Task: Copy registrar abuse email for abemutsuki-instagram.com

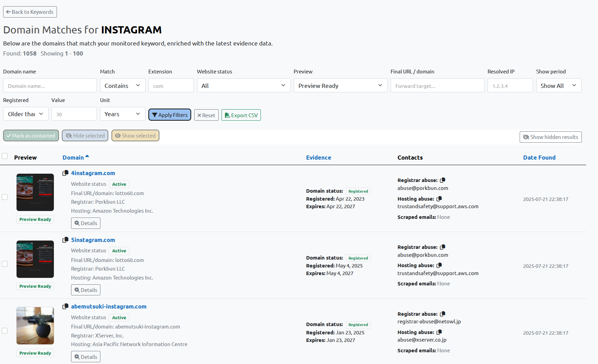Action: point(443,314)
